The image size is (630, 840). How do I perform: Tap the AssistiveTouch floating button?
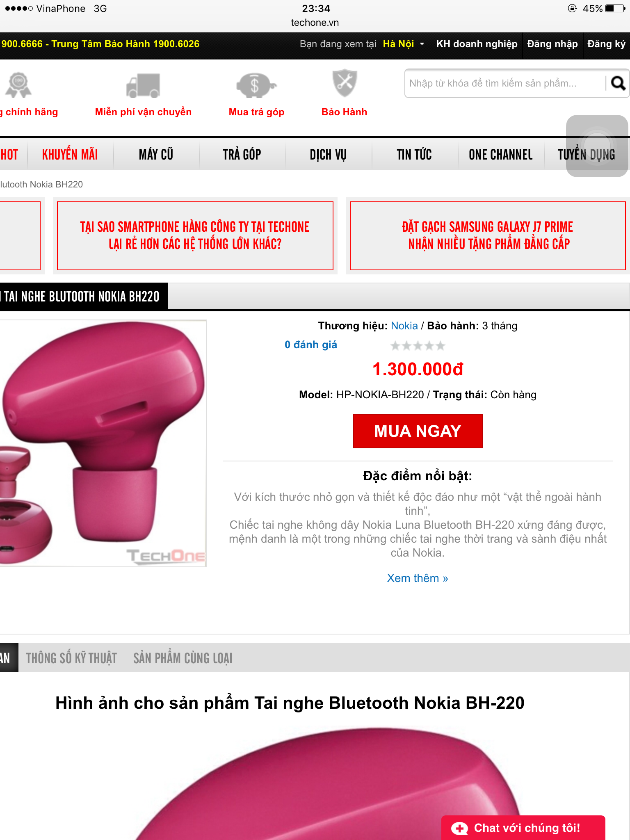[x=597, y=146]
